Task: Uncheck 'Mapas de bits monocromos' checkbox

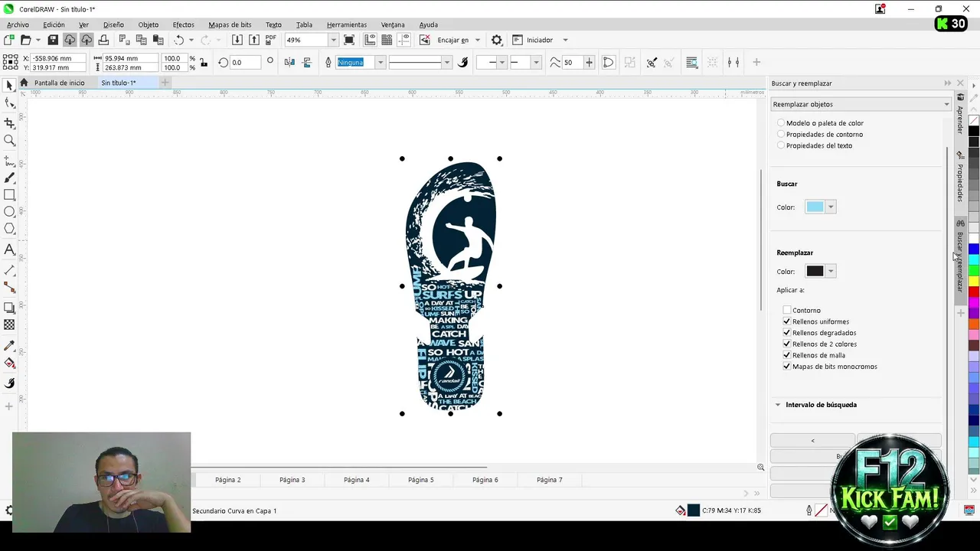Action: pos(786,367)
